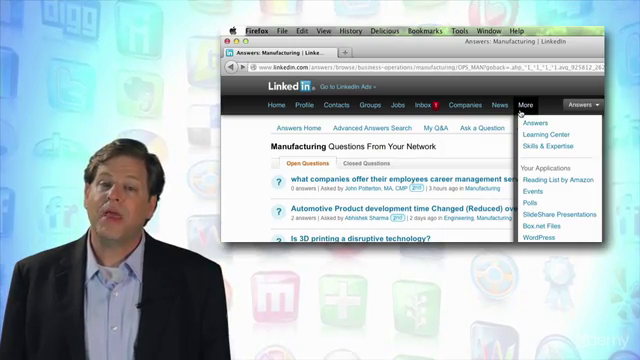Open My Q&A link

(x=436, y=128)
